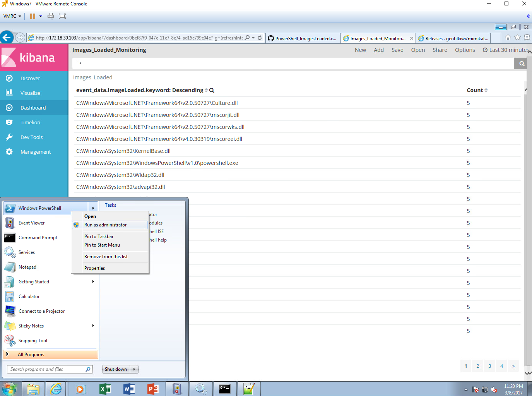This screenshot has width=532, height=396.
Task: Open File Explorer from the taskbar
Action: (33, 389)
